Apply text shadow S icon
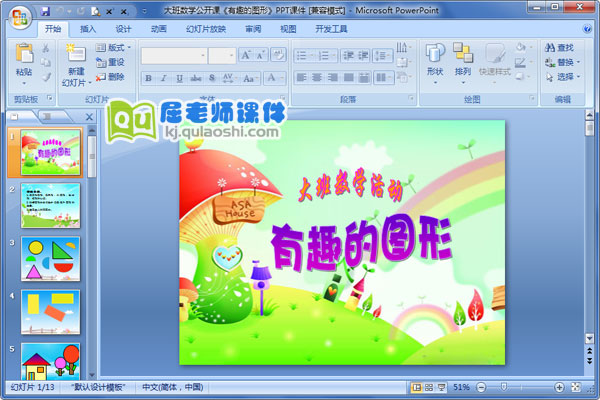 pyautogui.click(x=212, y=78)
